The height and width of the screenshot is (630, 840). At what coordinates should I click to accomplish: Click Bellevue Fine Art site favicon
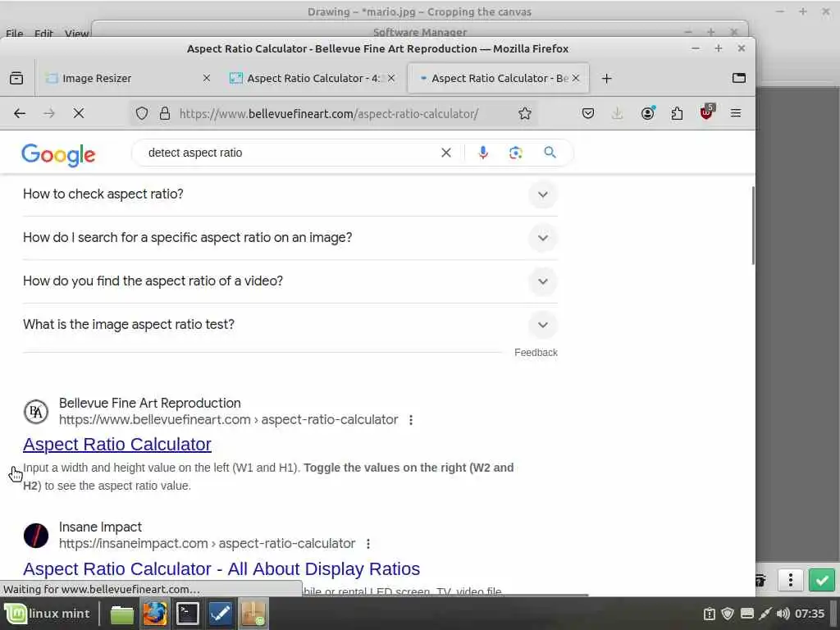point(36,412)
